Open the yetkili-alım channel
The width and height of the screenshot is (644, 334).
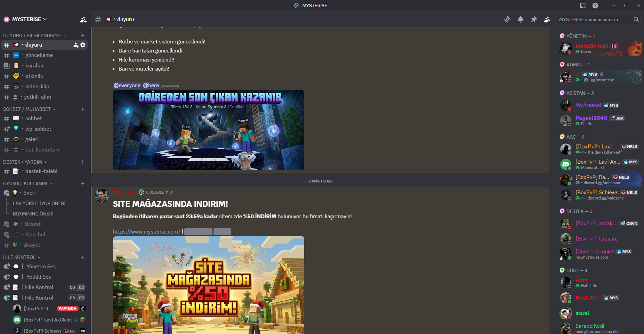coord(45,97)
